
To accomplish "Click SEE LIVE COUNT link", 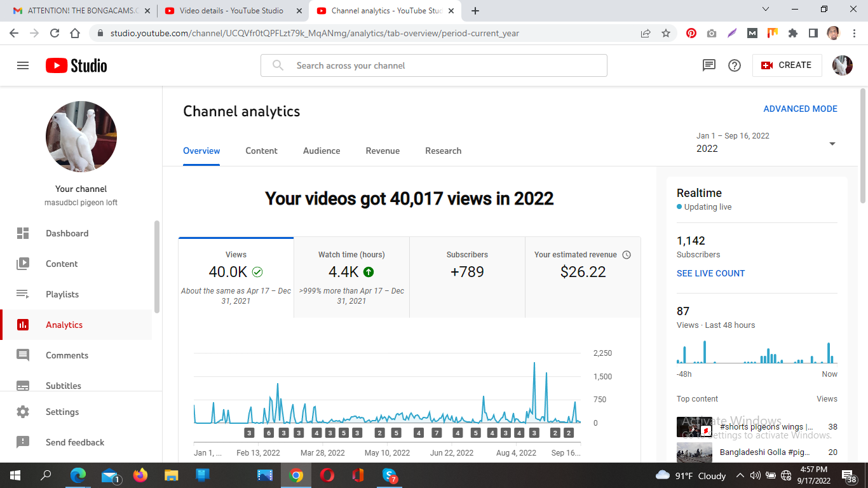I will [710, 273].
